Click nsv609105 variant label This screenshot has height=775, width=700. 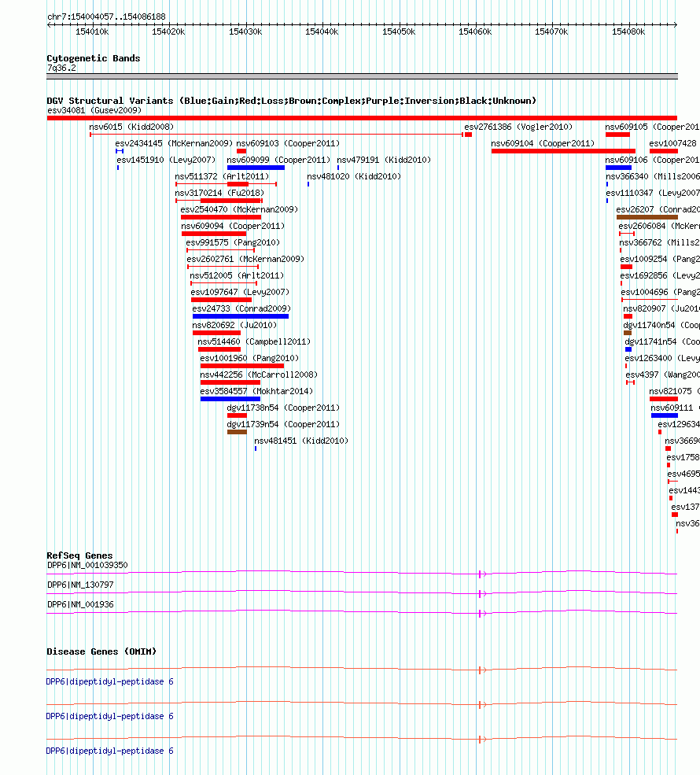coord(652,127)
